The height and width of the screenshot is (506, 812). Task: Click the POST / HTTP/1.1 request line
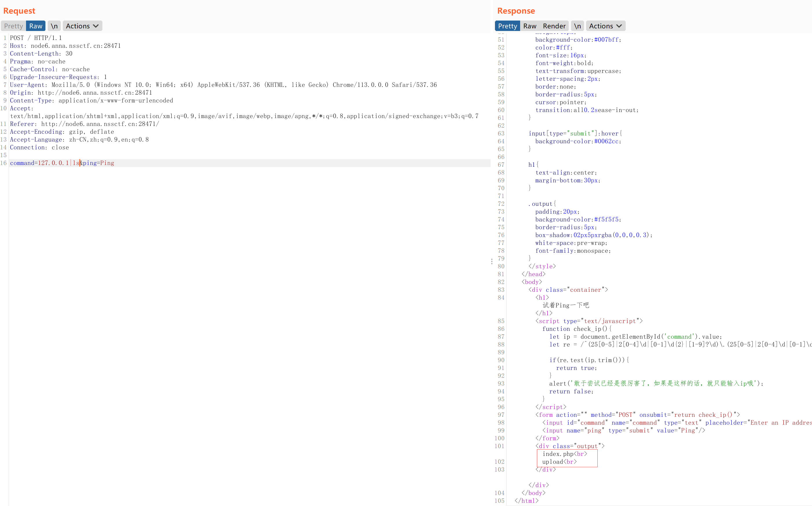coord(36,38)
